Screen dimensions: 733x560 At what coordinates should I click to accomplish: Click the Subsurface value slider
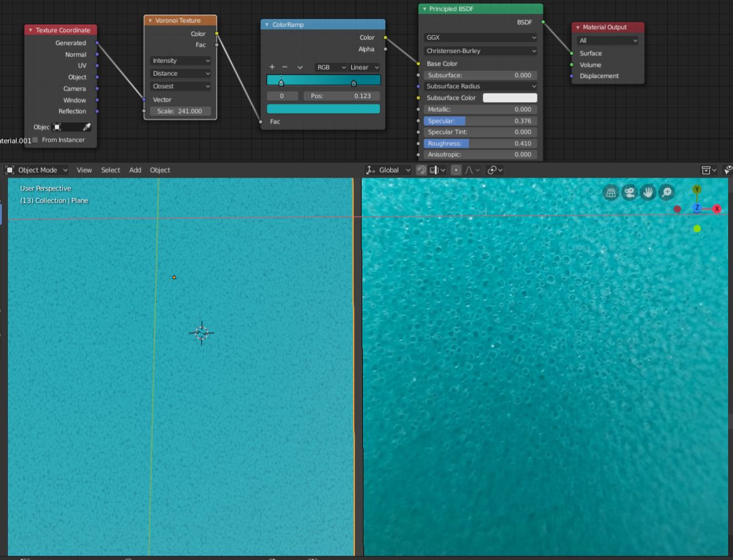(481, 75)
